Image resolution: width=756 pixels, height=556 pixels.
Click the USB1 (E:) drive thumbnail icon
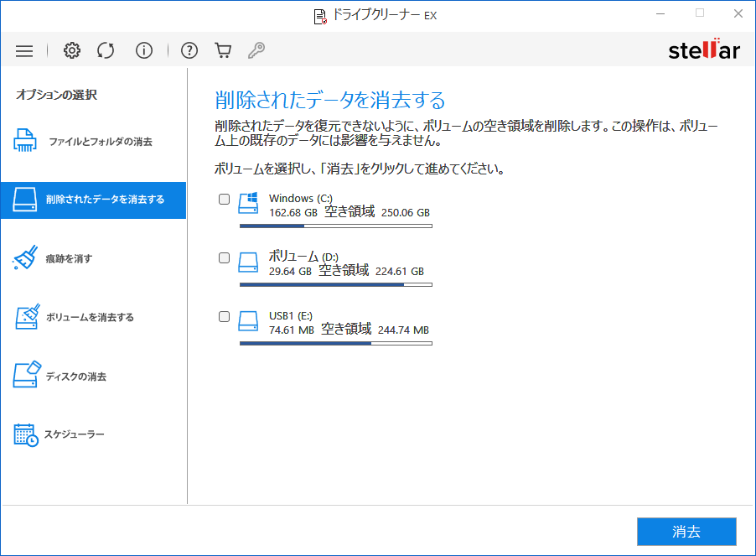[247, 321]
